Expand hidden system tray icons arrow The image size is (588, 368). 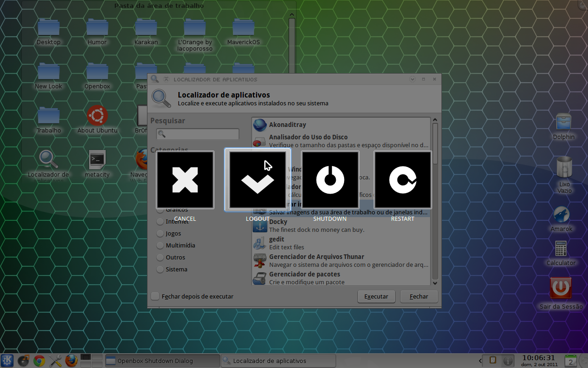point(480,361)
